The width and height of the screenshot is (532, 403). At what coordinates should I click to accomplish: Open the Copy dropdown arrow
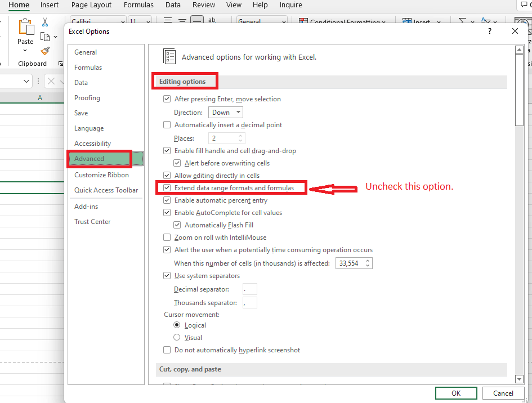tap(56, 37)
